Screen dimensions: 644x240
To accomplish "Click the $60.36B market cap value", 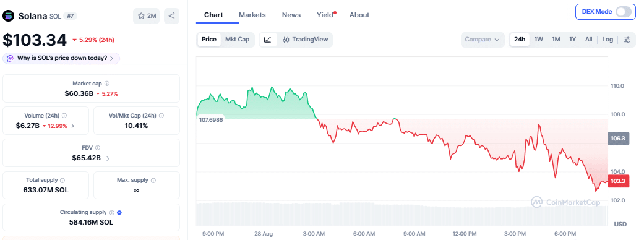I will point(79,93).
